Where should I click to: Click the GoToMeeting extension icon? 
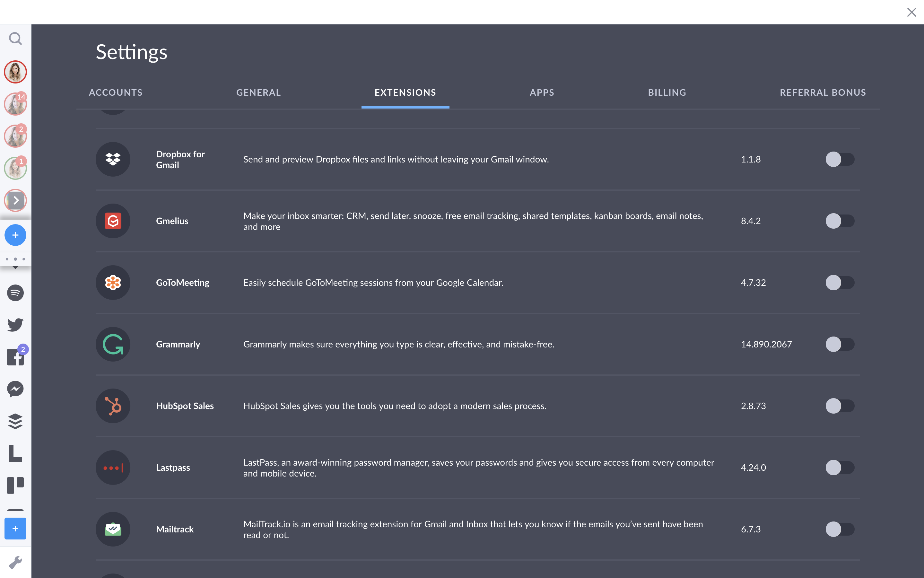pyautogui.click(x=113, y=283)
